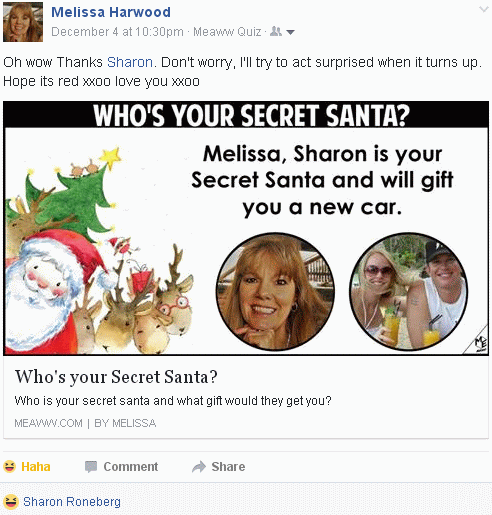Image resolution: width=492 pixels, height=515 pixels.
Task: Open Sharon Roneberg's profile link
Action: [x=72, y=502]
